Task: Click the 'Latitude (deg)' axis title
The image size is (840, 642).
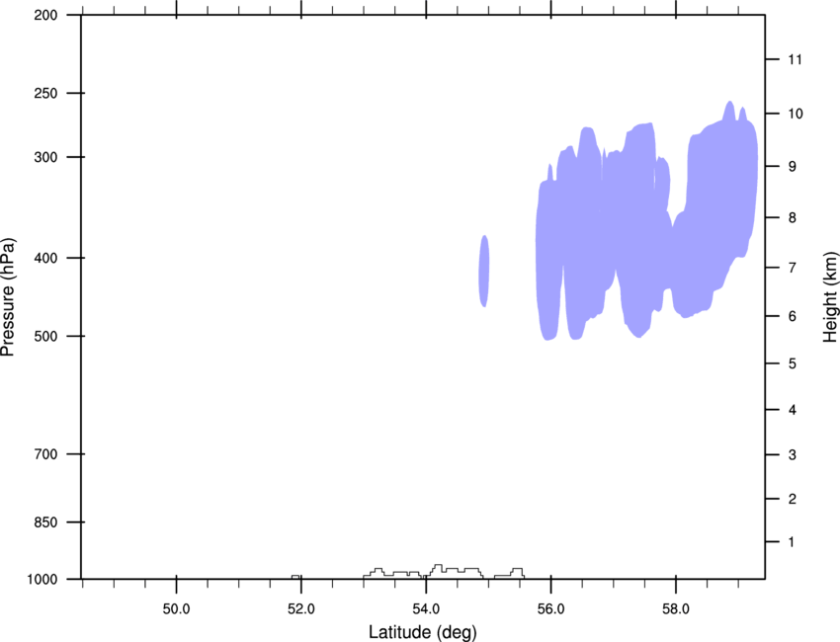Action: coord(422,632)
